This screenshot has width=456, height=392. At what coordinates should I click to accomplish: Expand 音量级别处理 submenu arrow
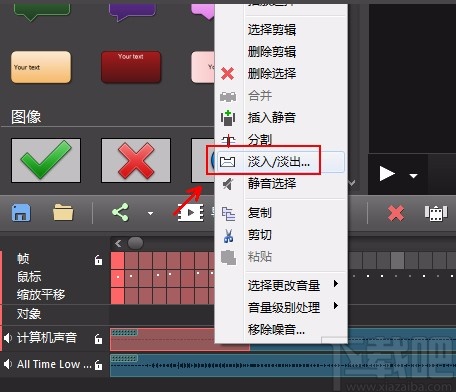tap(336, 306)
